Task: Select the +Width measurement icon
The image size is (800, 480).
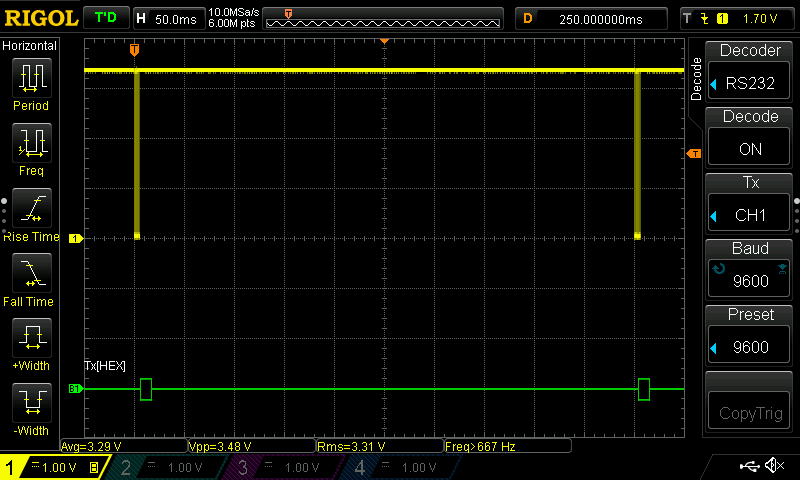Action: click(32, 338)
